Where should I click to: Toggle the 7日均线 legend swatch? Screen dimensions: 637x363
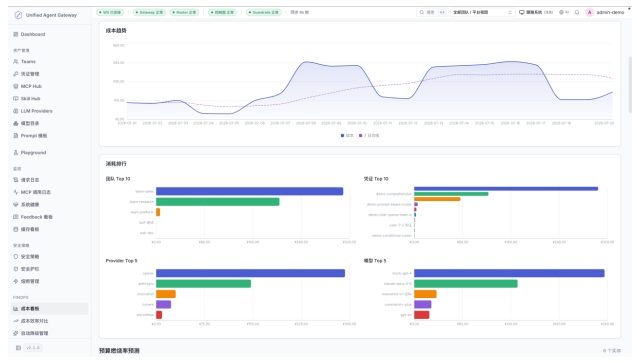click(361, 136)
